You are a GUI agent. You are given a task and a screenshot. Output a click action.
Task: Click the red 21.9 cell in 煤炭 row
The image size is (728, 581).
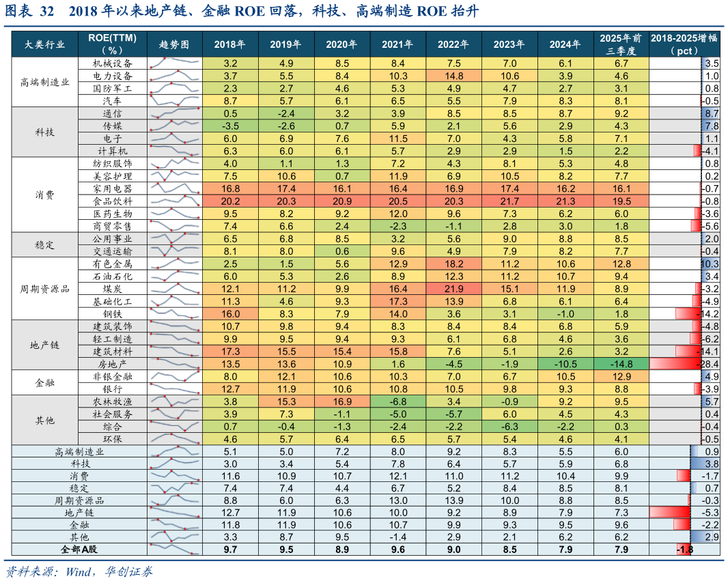(x=454, y=289)
